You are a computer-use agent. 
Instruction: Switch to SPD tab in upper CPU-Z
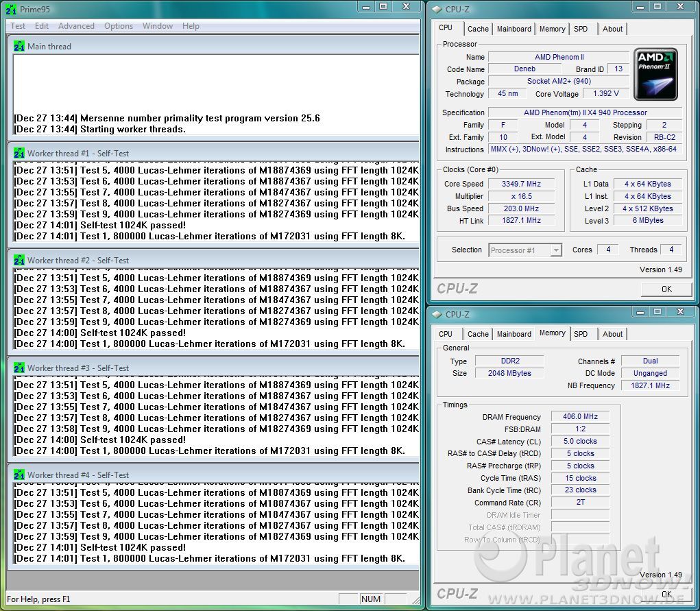(580, 29)
